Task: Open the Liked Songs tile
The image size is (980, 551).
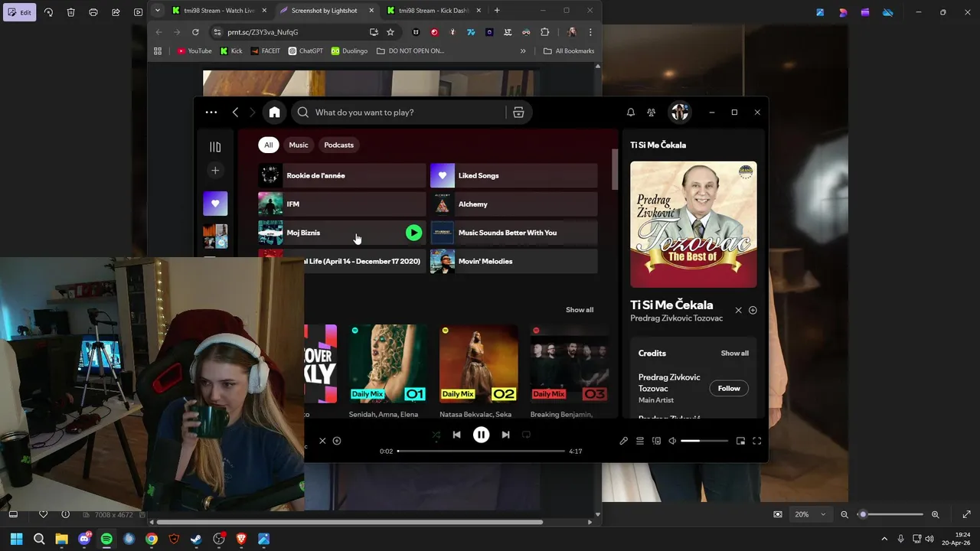Action: click(x=514, y=175)
